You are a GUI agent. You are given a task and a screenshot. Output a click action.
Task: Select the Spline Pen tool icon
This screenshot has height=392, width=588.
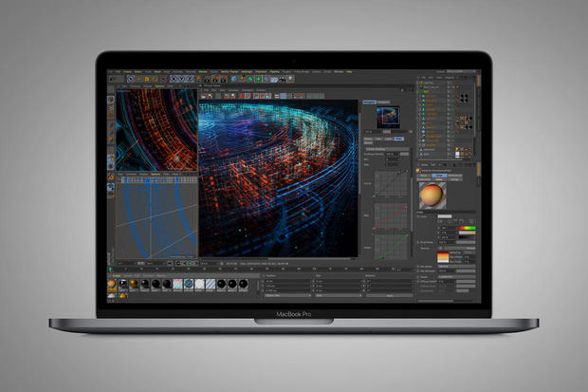click(x=242, y=79)
